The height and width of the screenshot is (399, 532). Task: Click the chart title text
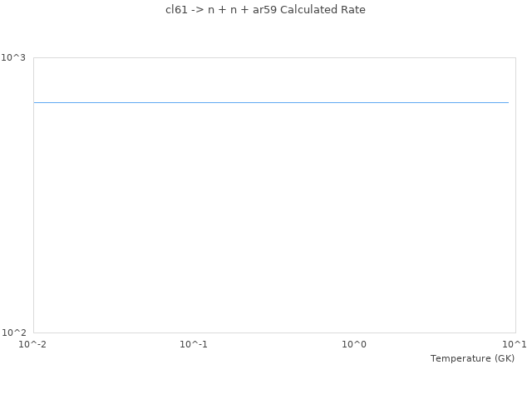tap(265, 10)
